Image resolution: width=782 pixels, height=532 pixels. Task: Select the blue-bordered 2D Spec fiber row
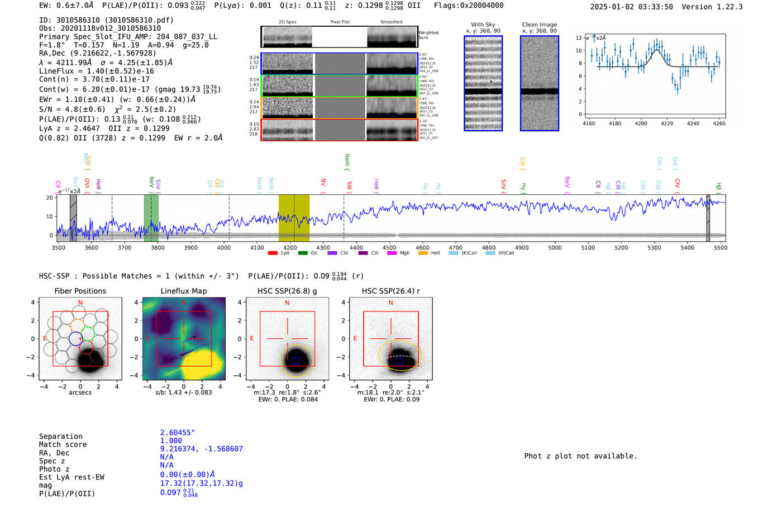pos(287,64)
